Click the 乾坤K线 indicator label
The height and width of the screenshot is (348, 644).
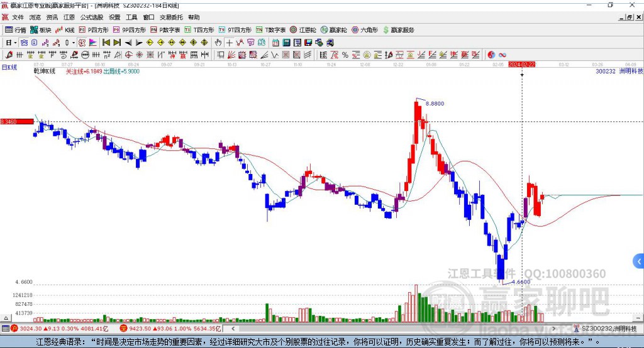(x=45, y=72)
